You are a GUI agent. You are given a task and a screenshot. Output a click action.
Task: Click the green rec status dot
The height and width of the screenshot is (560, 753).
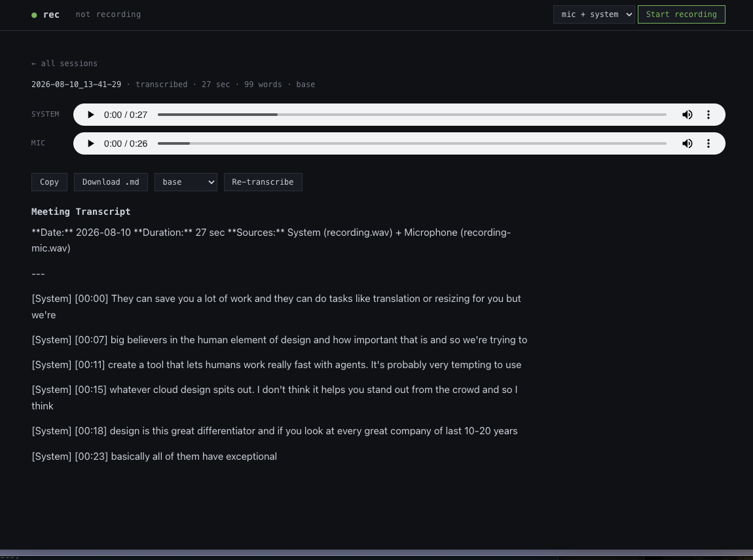[34, 15]
